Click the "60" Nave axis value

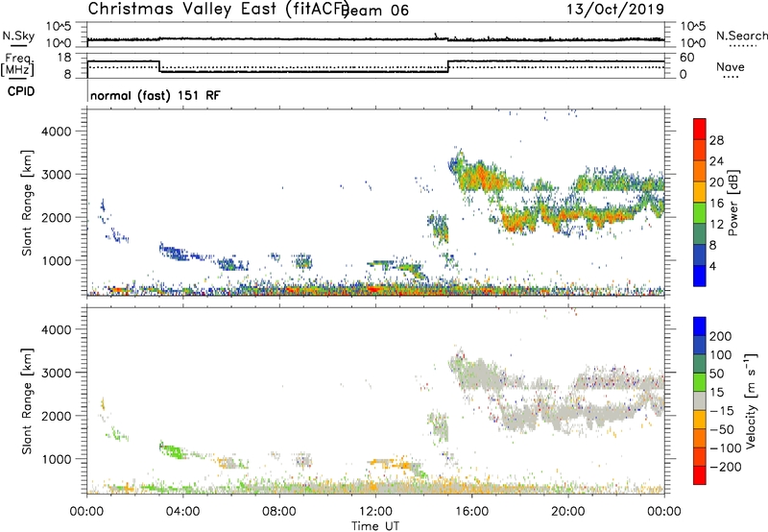pyautogui.click(x=687, y=58)
